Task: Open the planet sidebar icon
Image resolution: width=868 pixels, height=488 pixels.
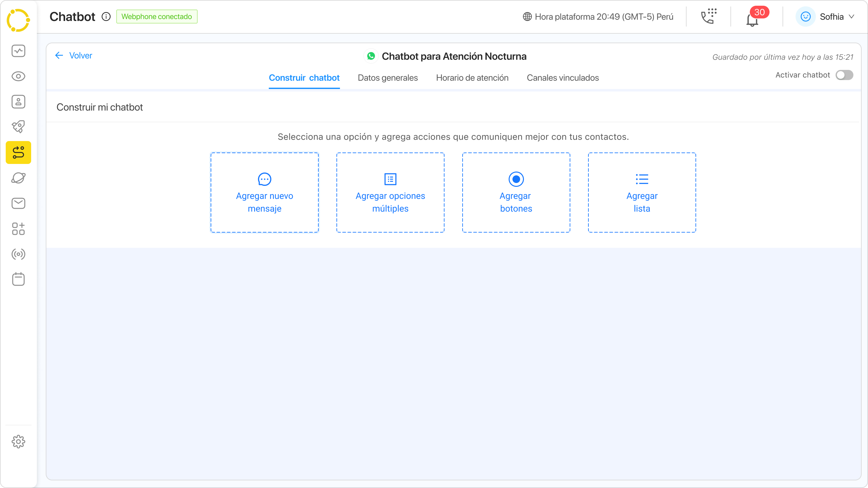Action: [18, 178]
